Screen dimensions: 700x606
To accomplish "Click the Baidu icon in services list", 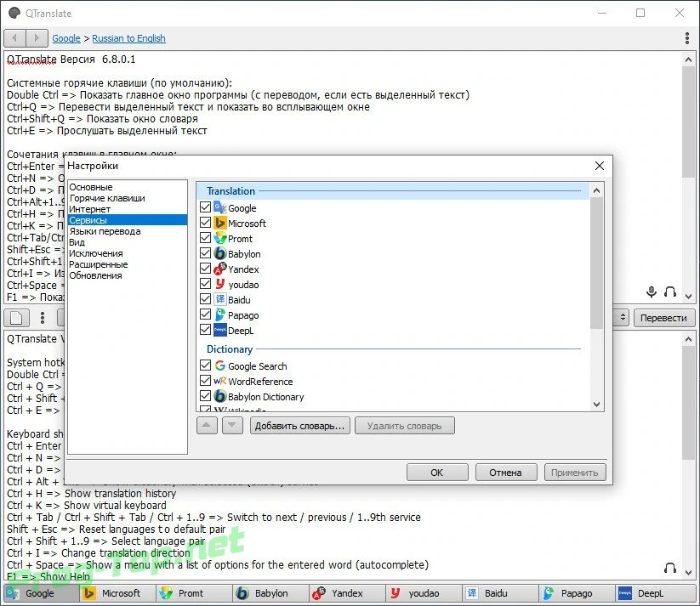I will pos(220,299).
